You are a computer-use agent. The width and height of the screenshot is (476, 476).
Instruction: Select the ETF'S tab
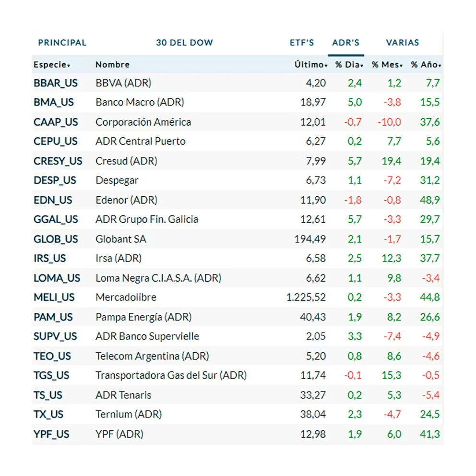302,43
